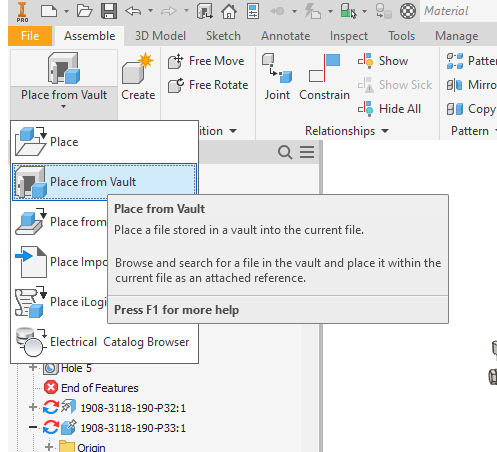The width and height of the screenshot is (497, 452).
Task: Open the Place from Vault dropdown arrow
Action: tap(63, 107)
